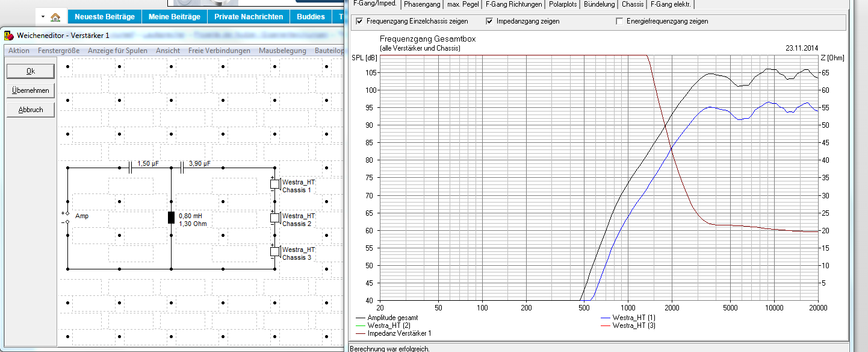Click the home icon in forum navigation
Image resolution: width=868 pixels, height=352 pixels.
point(55,17)
